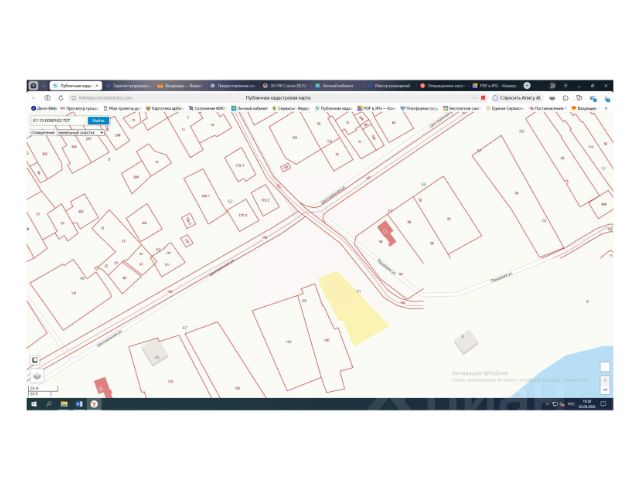Click the map zoom in button

pos(605,380)
